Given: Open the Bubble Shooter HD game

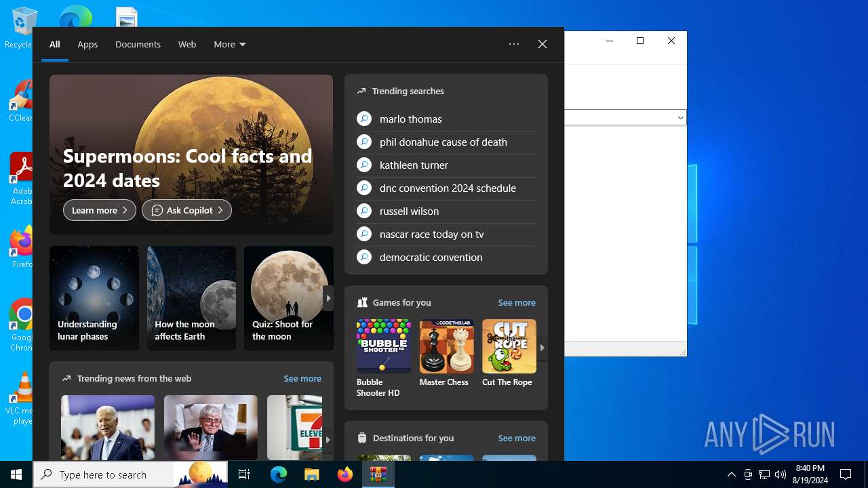Looking at the screenshot, I should (x=384, y=358).
